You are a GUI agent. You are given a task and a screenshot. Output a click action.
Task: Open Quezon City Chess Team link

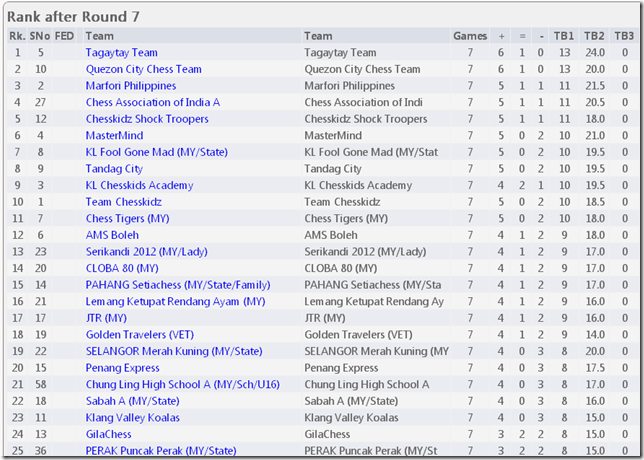point(143,69)
